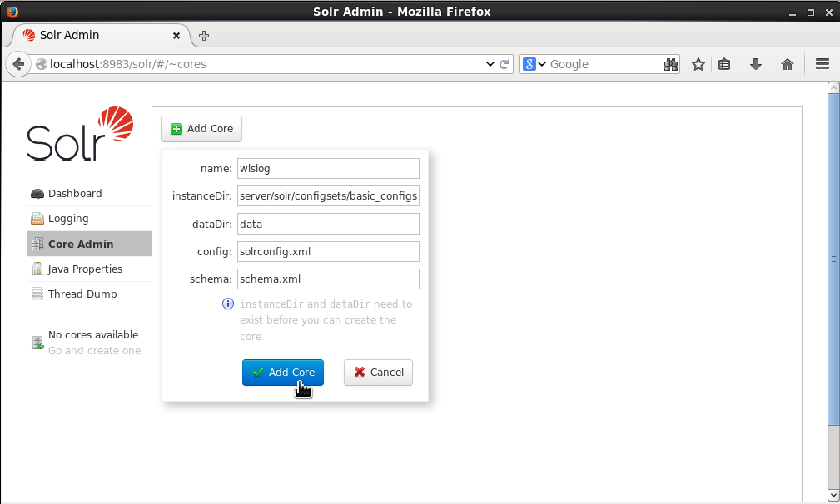The width and height of the screenshot is (840, 504).
Task: Focus the instanceDir input field
Action: [x=328, y=195]
